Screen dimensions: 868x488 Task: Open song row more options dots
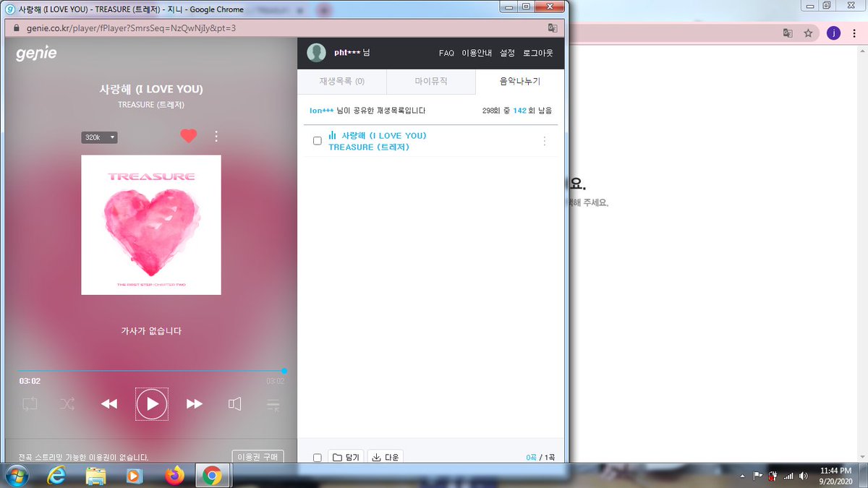545,141
